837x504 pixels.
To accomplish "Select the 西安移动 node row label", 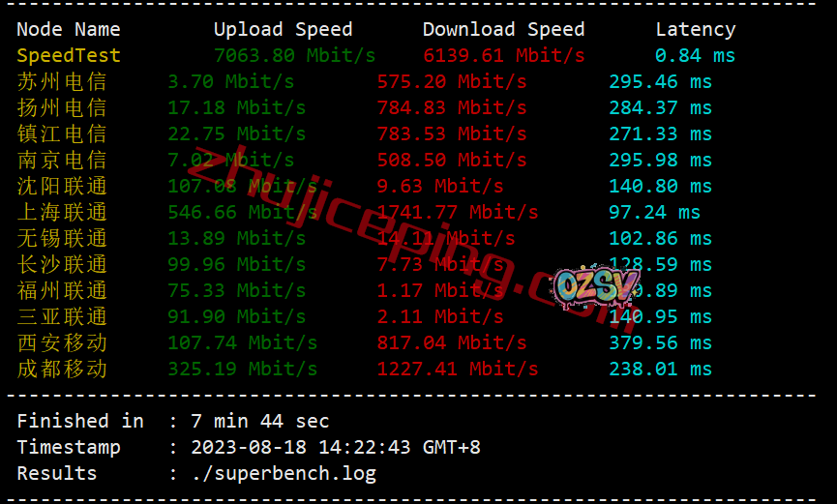I will coord(62,342).
